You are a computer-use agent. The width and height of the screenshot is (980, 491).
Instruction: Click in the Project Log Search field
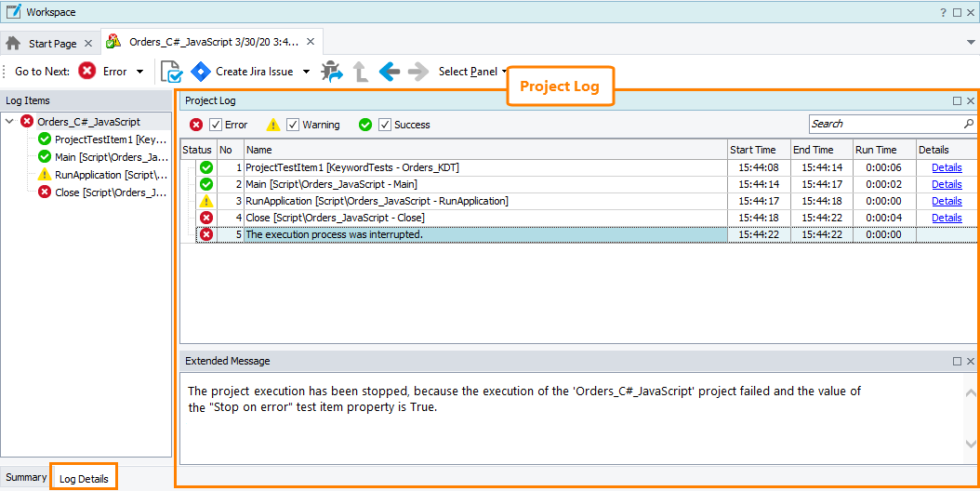pos(883,124)
